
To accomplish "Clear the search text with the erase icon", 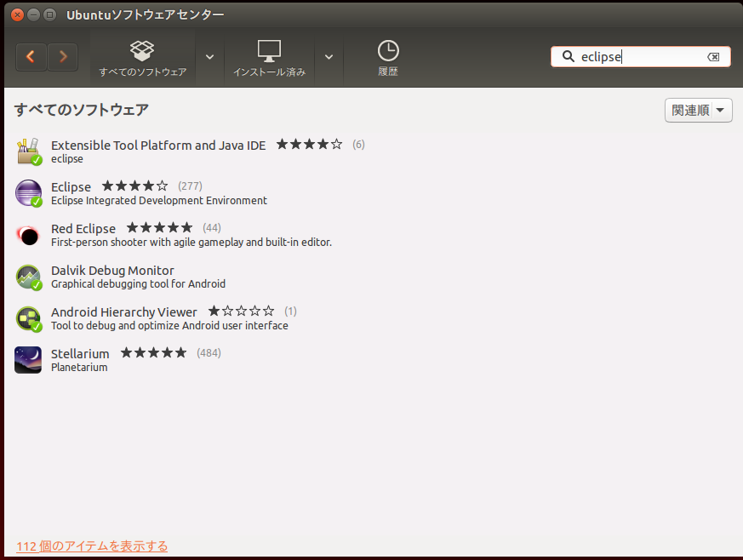I will 713,57.
